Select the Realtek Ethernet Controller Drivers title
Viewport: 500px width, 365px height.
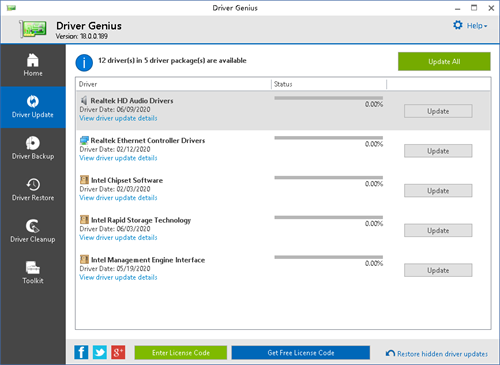click(x=148, y=140)
